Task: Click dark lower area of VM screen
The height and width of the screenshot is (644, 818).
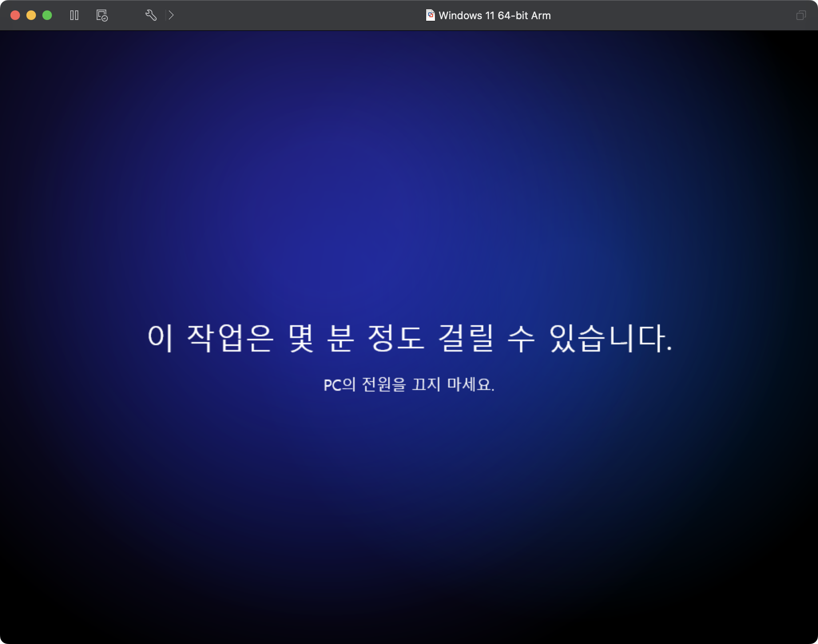Action: [x=409, y=579]
